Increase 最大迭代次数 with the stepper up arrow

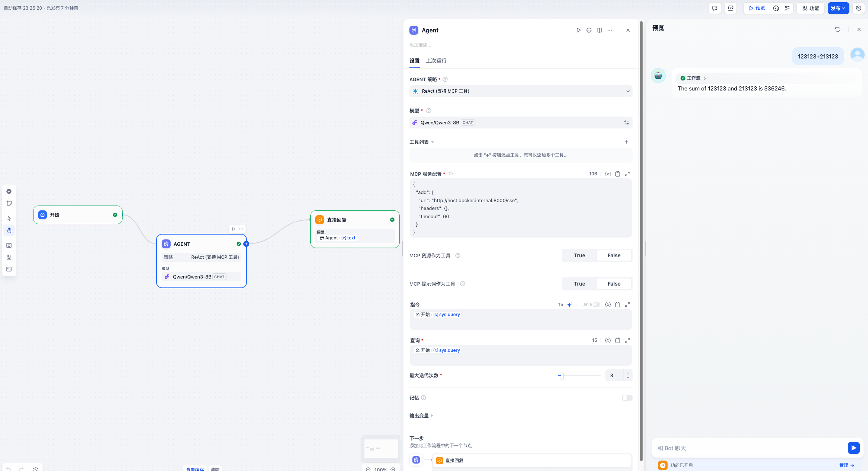(628, 373)
